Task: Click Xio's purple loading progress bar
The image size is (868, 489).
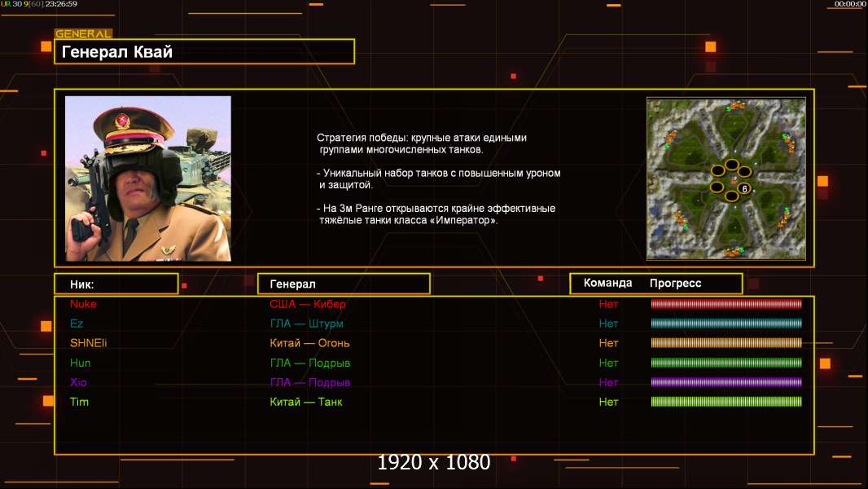Action: [726, 382]
